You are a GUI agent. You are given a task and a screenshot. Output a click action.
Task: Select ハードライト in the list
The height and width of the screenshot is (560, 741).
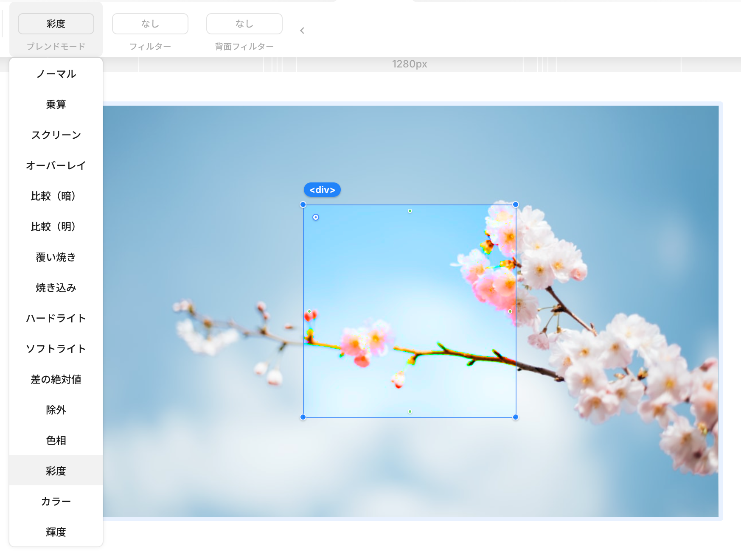pyautogui.click(x=56, y=318)
